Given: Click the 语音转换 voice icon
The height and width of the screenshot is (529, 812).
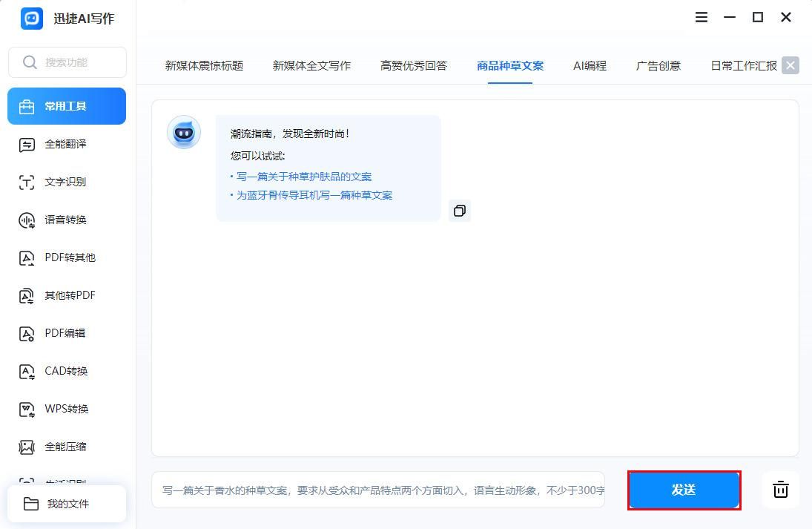Looking at the screenshot, I should point(27,220).
